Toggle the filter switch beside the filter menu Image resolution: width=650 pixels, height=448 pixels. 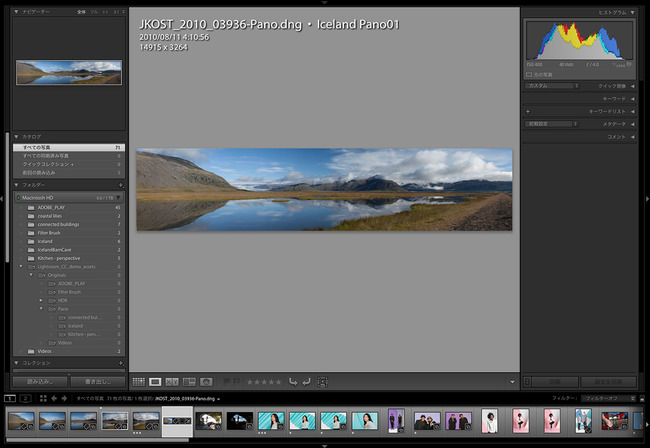[x=642, y=398]
